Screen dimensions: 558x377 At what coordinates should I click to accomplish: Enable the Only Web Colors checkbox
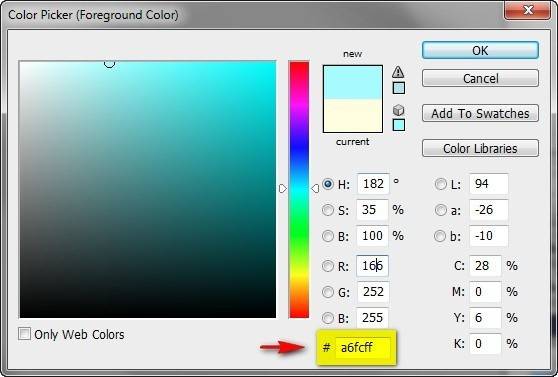[24, 334]
